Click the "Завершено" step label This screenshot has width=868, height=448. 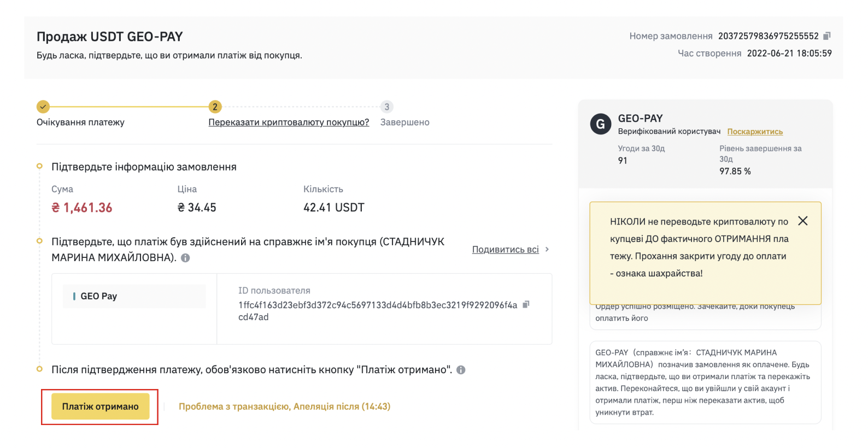pos(404,122)
